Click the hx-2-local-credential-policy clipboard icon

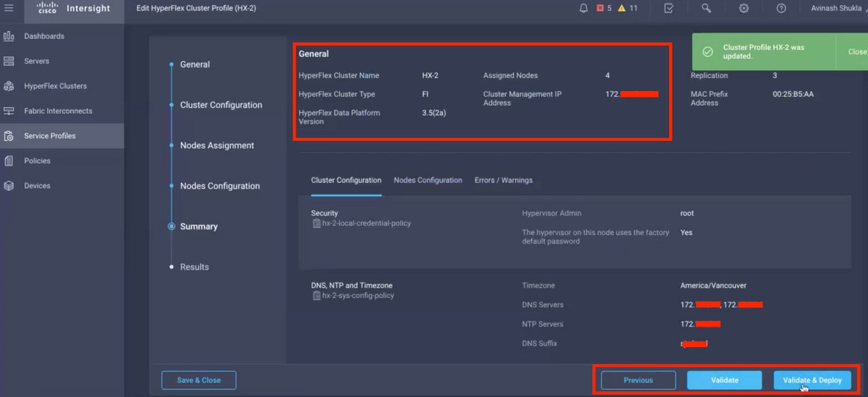[316, 223]
